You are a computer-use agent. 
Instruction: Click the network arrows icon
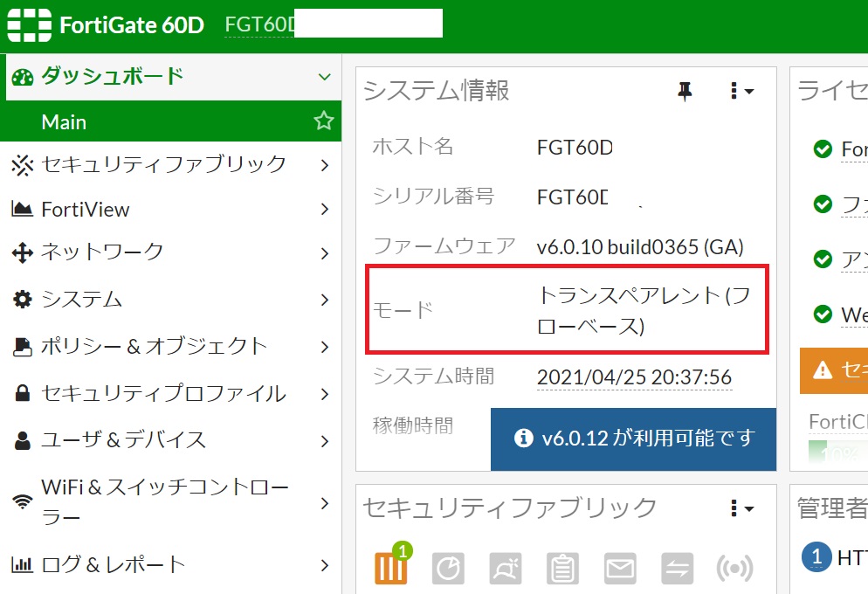pos(22,253)
